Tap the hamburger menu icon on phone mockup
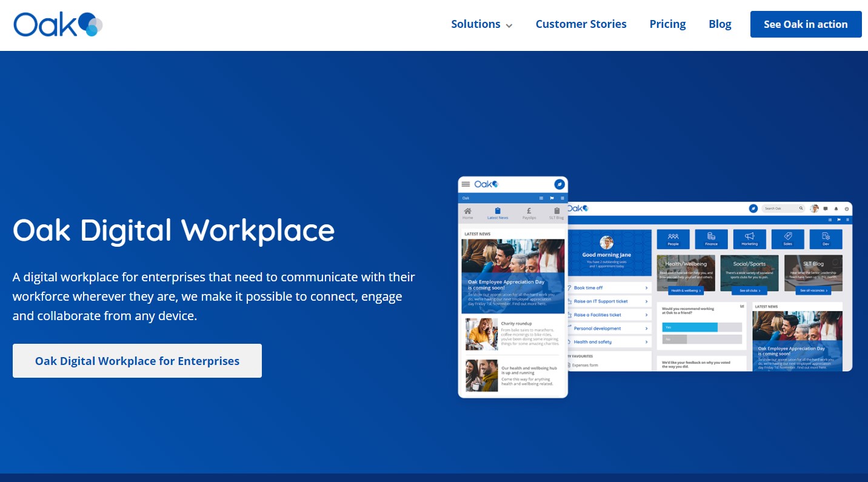868x482 pixels. tap(466, 184)
